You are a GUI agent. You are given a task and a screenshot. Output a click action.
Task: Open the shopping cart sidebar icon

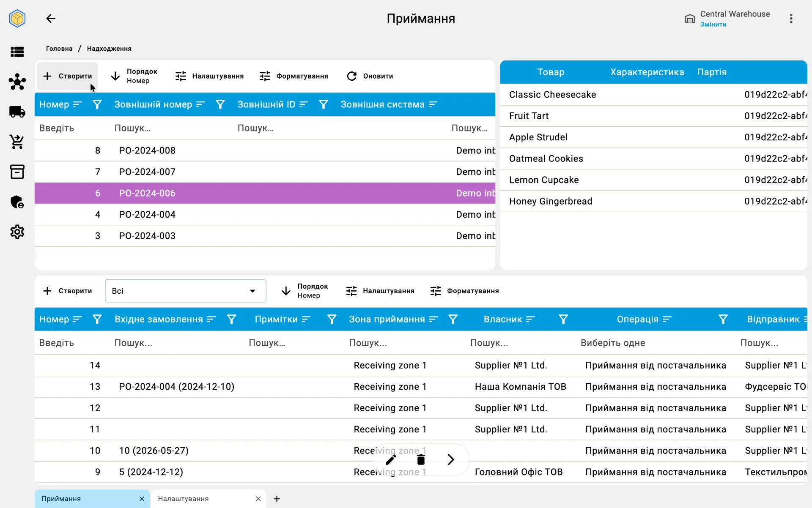tap(17, 142)
